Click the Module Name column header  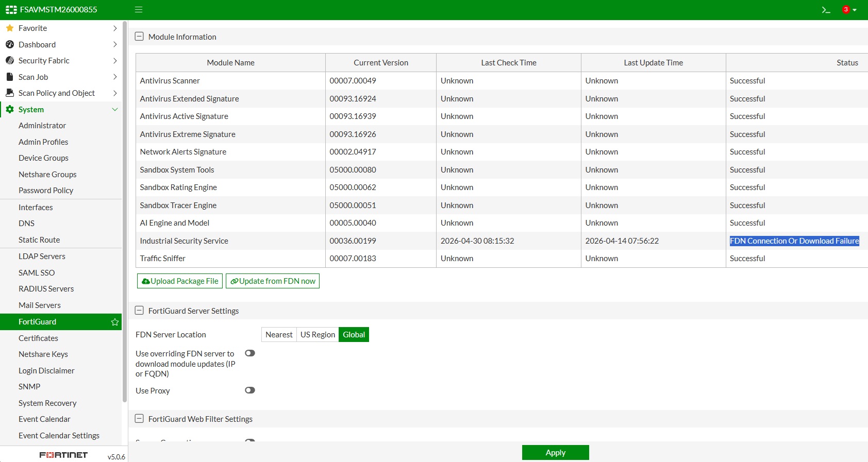coord(230,63)
